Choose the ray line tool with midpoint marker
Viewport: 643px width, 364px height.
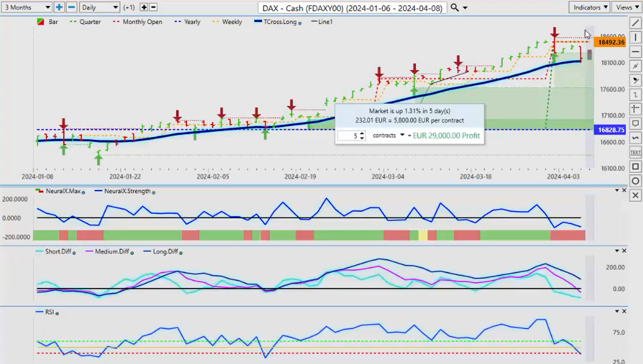[635, 66]
